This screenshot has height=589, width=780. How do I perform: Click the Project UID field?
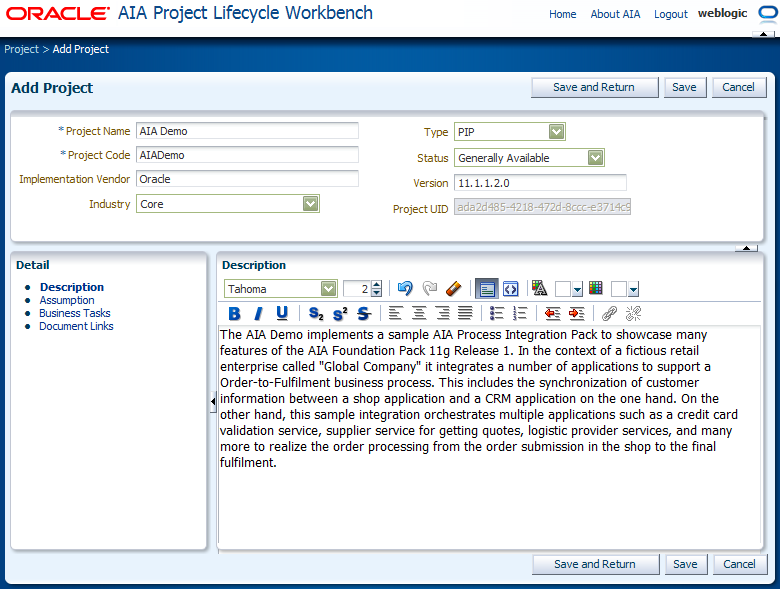tap(542, 207)
